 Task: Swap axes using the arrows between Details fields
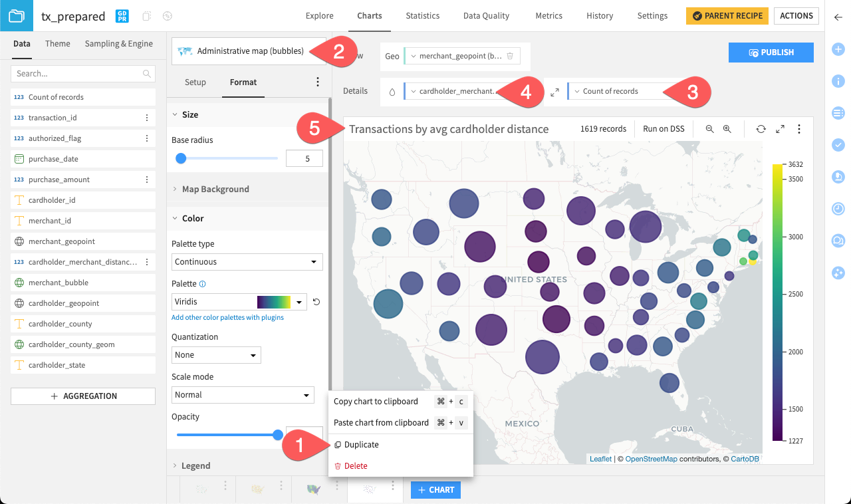554,91
